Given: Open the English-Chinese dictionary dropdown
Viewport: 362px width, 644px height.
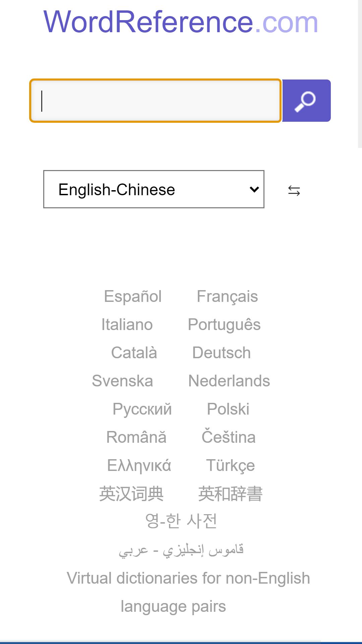Looking at the screenshot, I should [154, 189].
